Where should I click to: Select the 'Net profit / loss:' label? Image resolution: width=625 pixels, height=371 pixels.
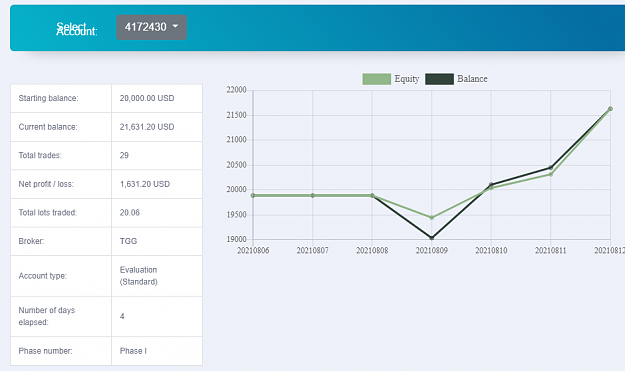(x=46, y=184)
